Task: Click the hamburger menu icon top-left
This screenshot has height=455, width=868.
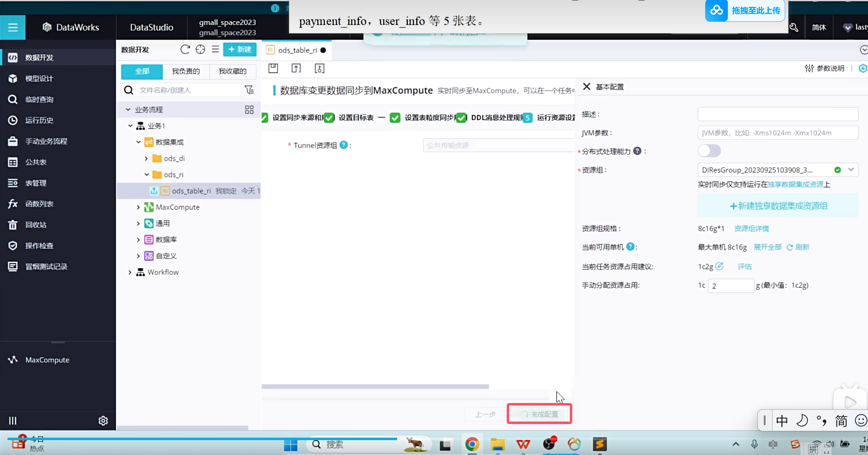Action: tap(13, 27)
